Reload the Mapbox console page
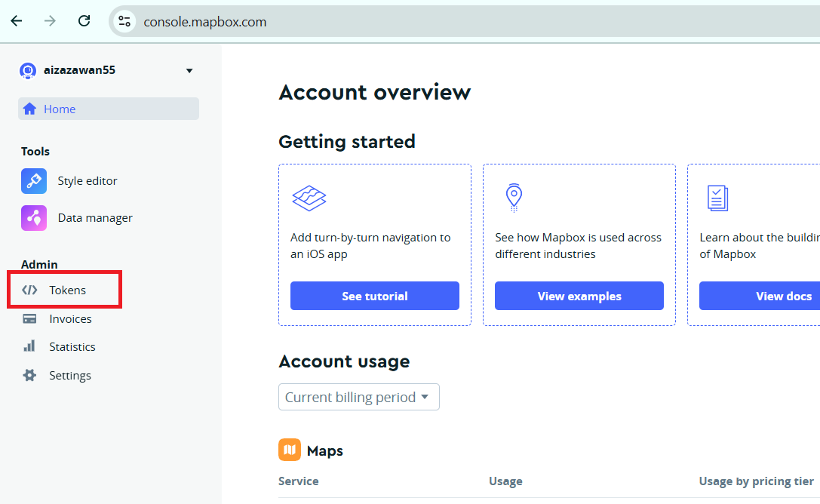This screenshot has width=820, height=504. [x=84, y=21]
